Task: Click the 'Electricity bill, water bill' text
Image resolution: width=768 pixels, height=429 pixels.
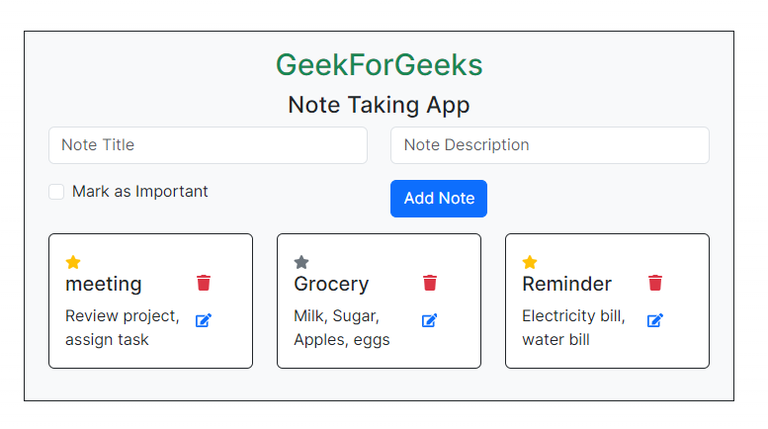Action: click(x=573, y=328)
